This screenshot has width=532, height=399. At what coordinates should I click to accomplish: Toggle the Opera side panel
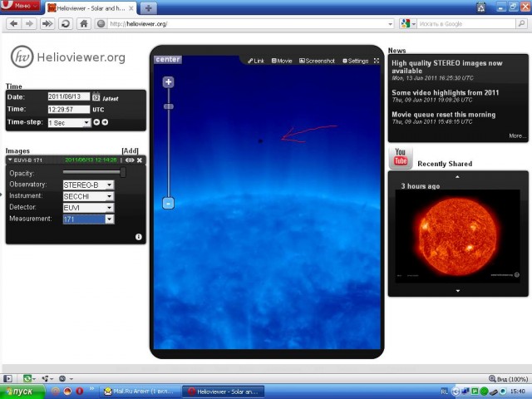click(x=7, y=378)
